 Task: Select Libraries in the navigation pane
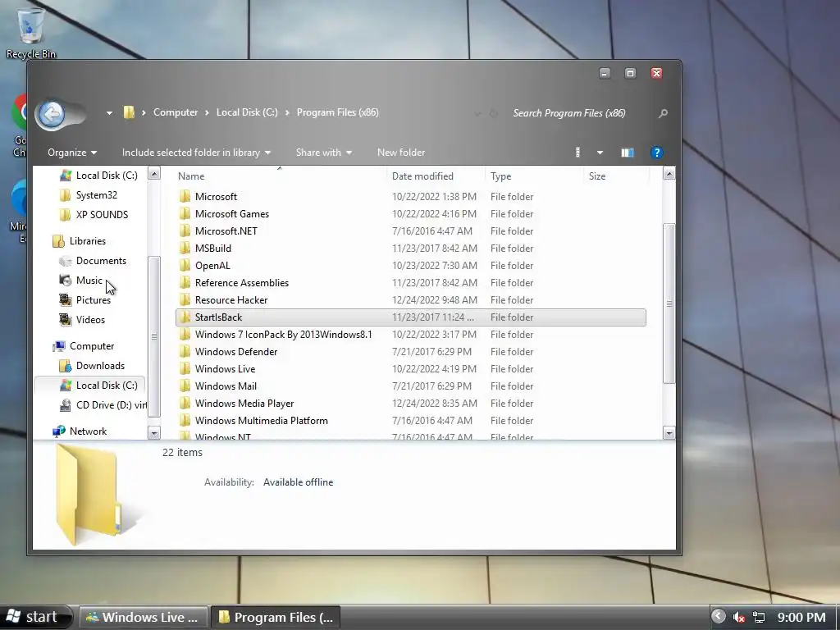coord(87,241)
